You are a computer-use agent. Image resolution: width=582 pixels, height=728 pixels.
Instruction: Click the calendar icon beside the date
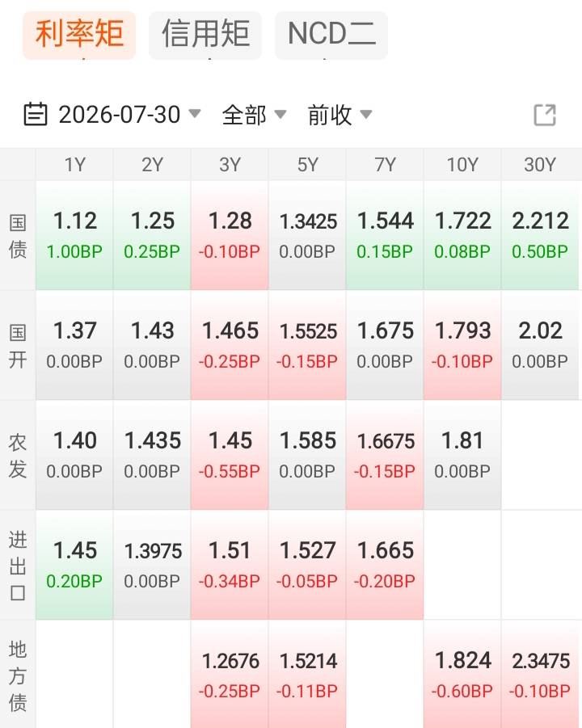pyautogui.click(x=36, y=114)
